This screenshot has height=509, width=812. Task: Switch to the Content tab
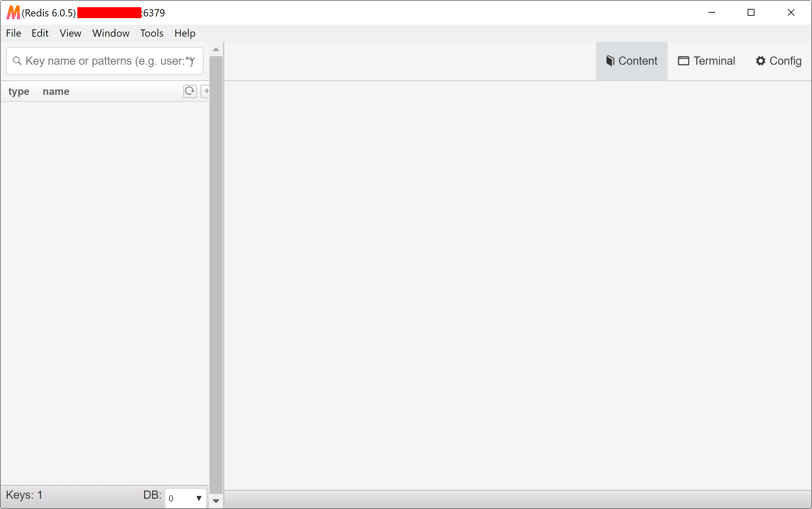pyautogui.click(x=632, y=61)
